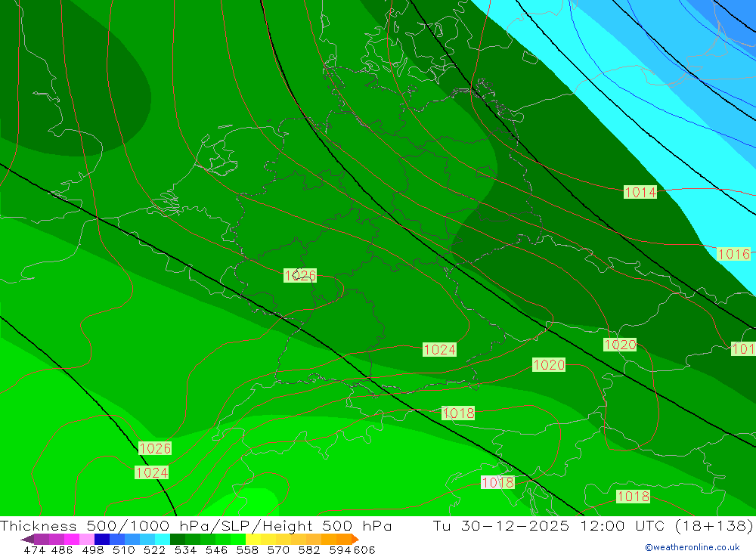Viewport: 756px width, 554px height.
Task: Click the 1014 isobar pressure label
Action: [x=640, y=192]
